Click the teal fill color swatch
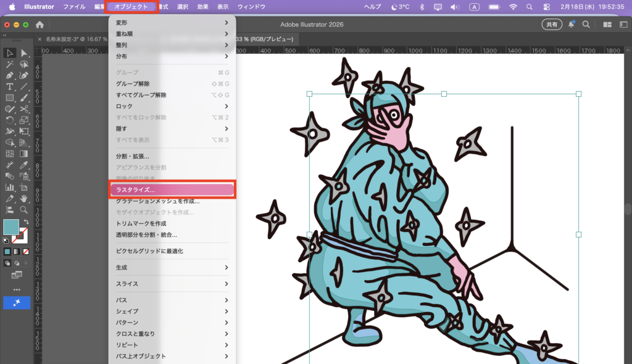 (10, 227)
